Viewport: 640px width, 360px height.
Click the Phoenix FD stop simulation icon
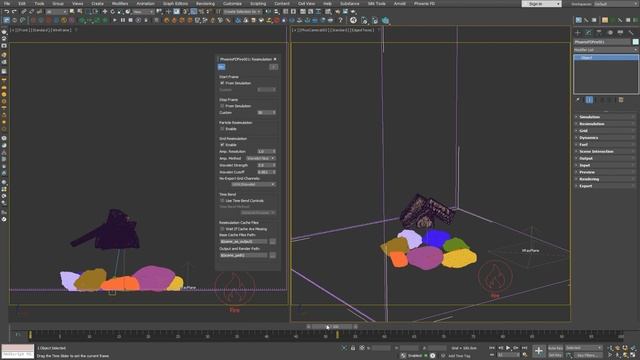[x=130, y=20]
